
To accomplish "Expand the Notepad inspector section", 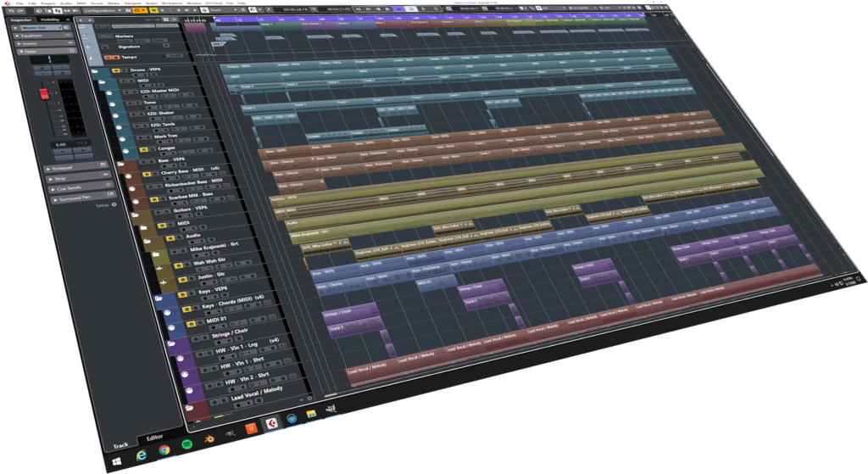I will pyautogui.click(x=75, y=167).
